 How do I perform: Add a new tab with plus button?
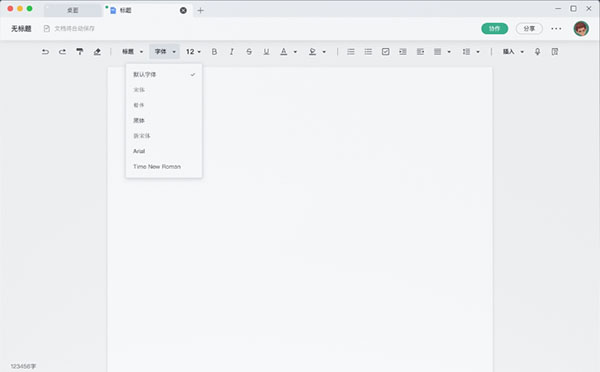pos(200,10)
